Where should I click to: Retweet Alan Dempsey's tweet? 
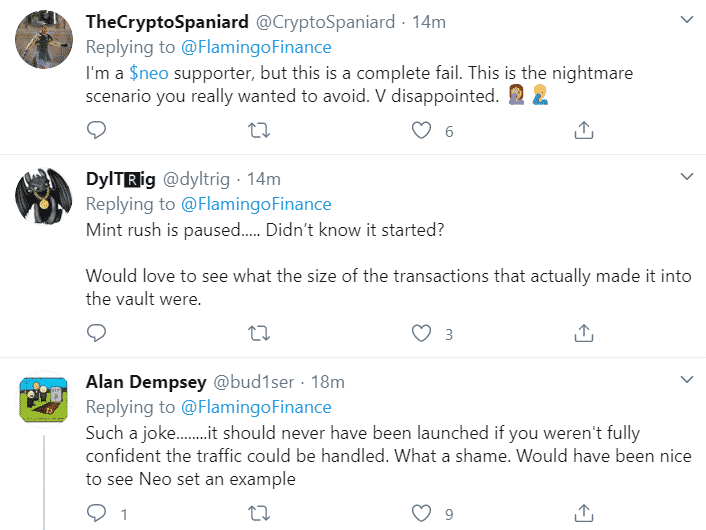coord(259,513)
